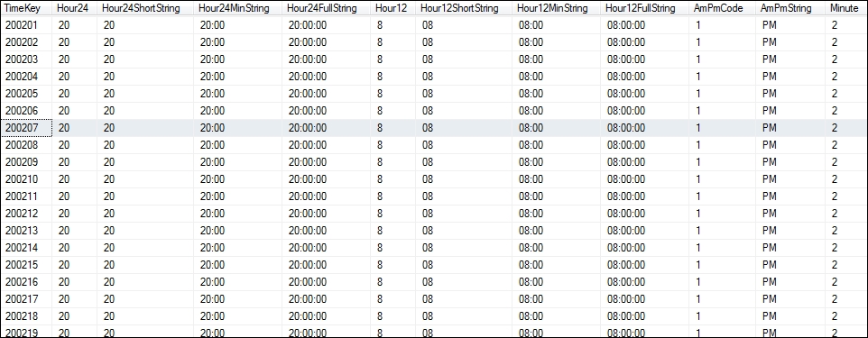Click the TimeKey cell 200218
The width and height of the screenshot is (868, 338).
point(26,316)
